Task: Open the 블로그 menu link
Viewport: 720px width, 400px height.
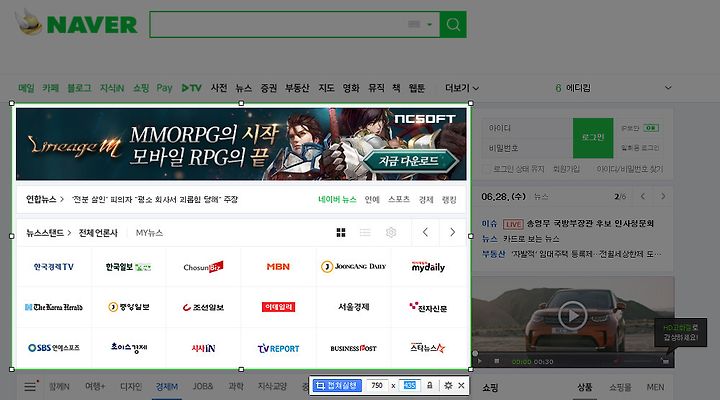Action: click(79, 88)
